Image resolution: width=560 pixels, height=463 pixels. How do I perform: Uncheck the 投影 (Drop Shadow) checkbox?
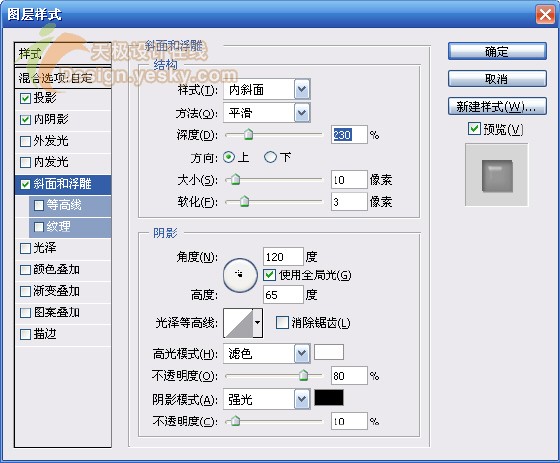coord(25,98)
